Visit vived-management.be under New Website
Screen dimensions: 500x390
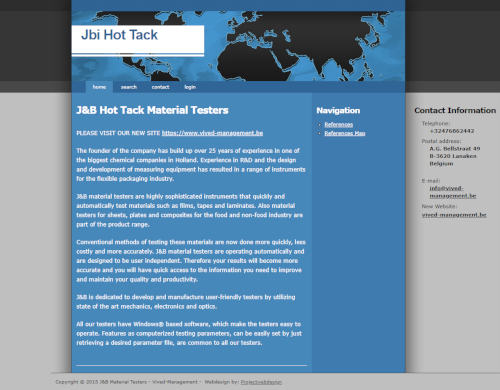(x=454, y=215)
